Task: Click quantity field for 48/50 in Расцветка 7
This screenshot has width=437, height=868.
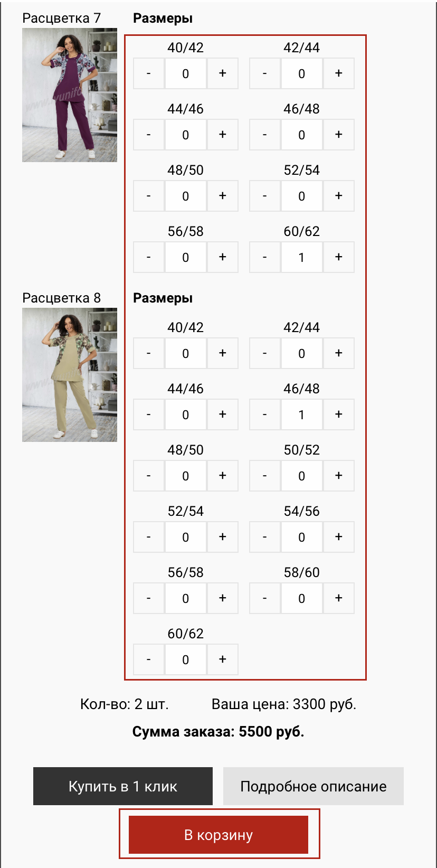Action: [x=185, y=196]
